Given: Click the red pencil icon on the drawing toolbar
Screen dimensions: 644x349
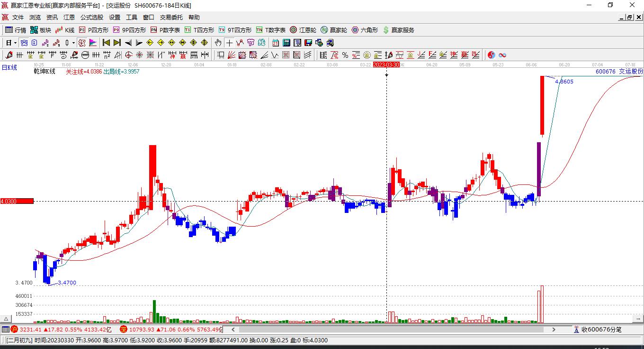Looking at the screenshot, I should pos(9,55).
